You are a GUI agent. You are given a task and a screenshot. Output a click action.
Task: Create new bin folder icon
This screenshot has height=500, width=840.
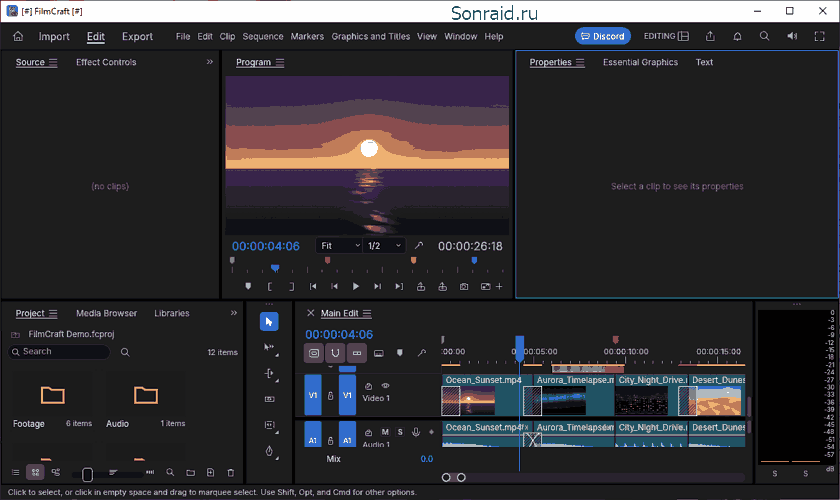[190, 473]
